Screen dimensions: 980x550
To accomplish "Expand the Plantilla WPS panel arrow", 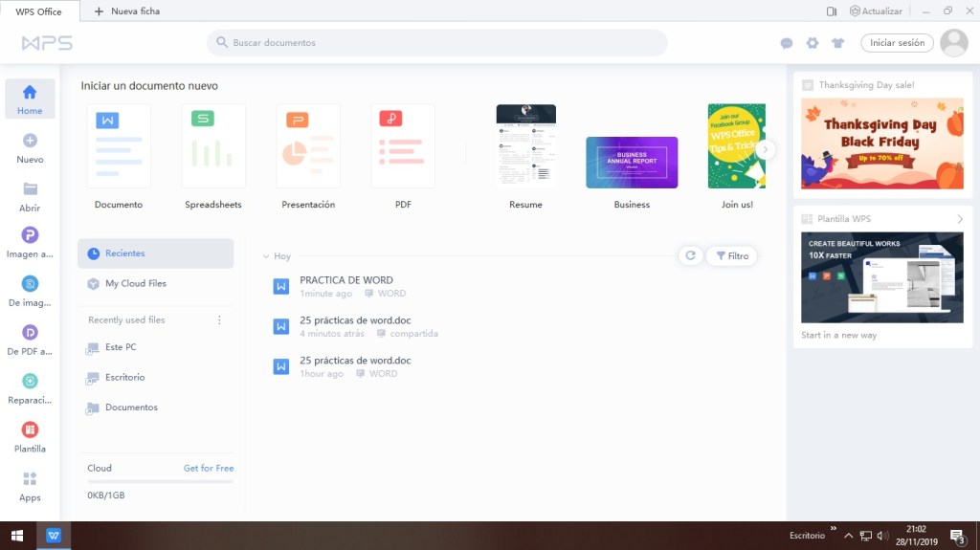I will [x=960, y=219].
